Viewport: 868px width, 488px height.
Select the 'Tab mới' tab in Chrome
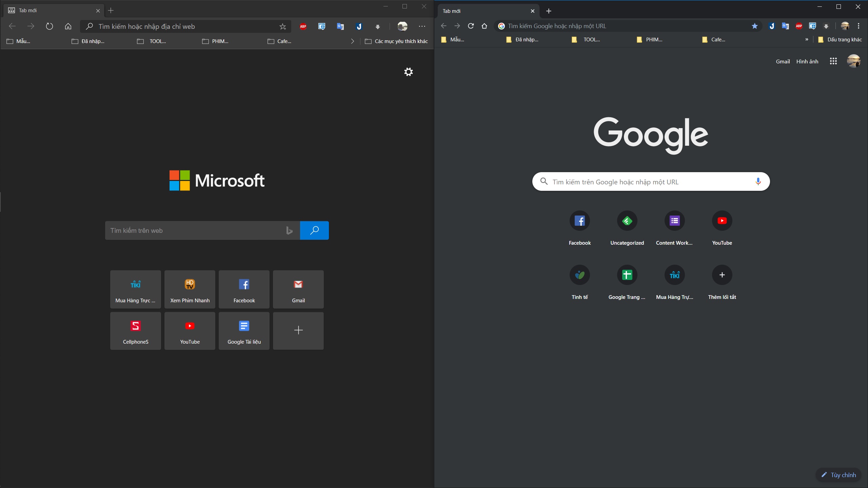pos(488,11)
